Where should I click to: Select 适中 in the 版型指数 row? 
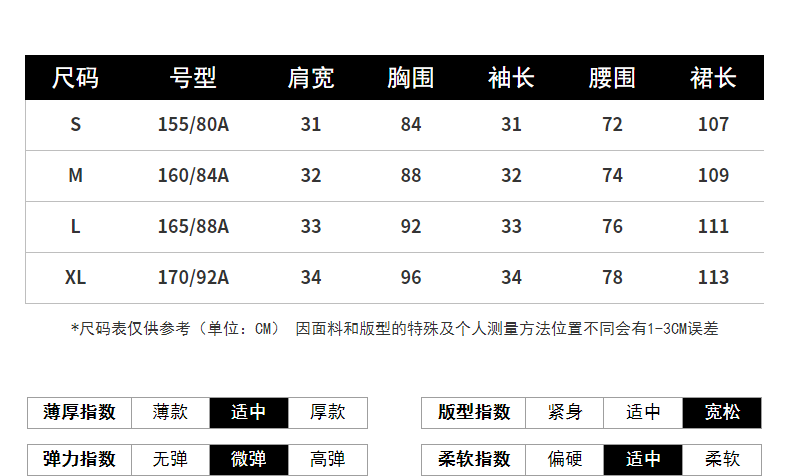(x=643, y=412)
